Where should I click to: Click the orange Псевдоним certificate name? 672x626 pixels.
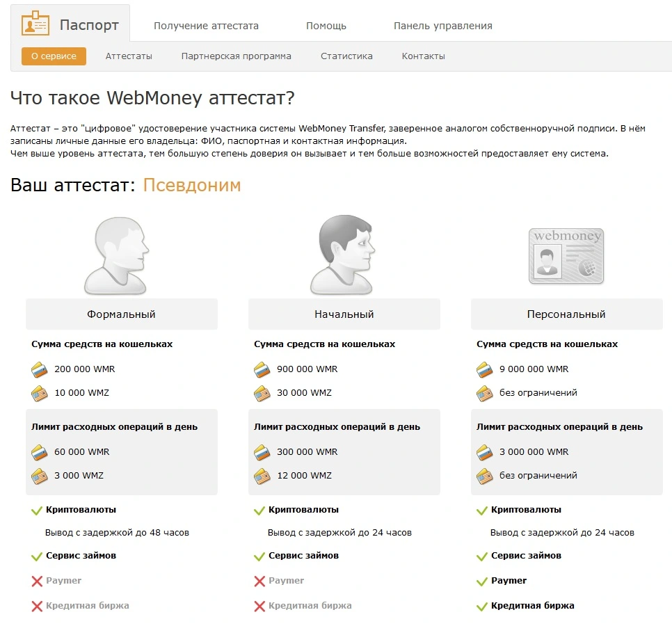click(x=192, y=185)
